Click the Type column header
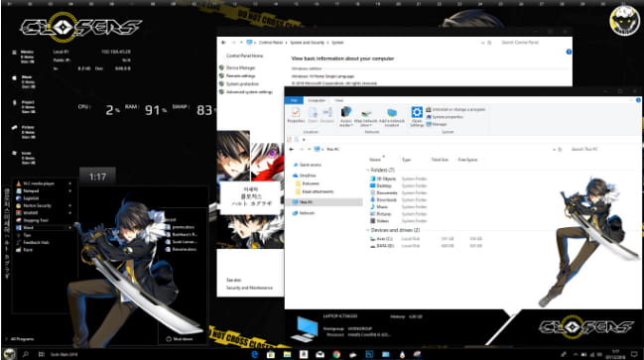This screenshot has width=644, height=360. 406,160
